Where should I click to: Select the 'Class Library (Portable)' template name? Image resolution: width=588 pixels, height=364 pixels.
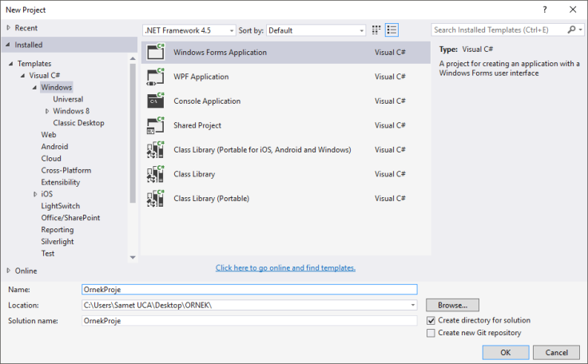coord(212,198)
